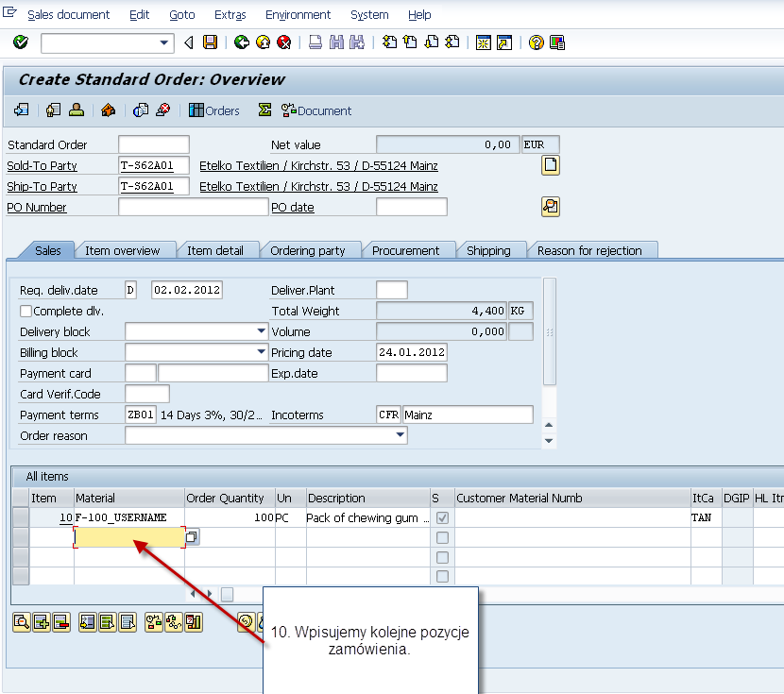784x694 pixels.
Task: Open the command field dropdown arrow
Action: [164, 43]
